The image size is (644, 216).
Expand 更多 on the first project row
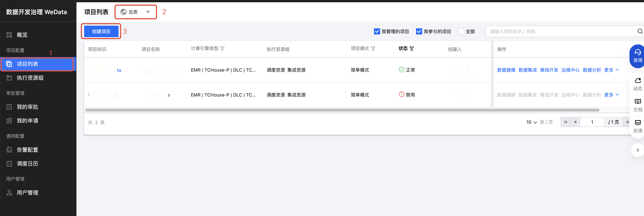coord(611,70)
